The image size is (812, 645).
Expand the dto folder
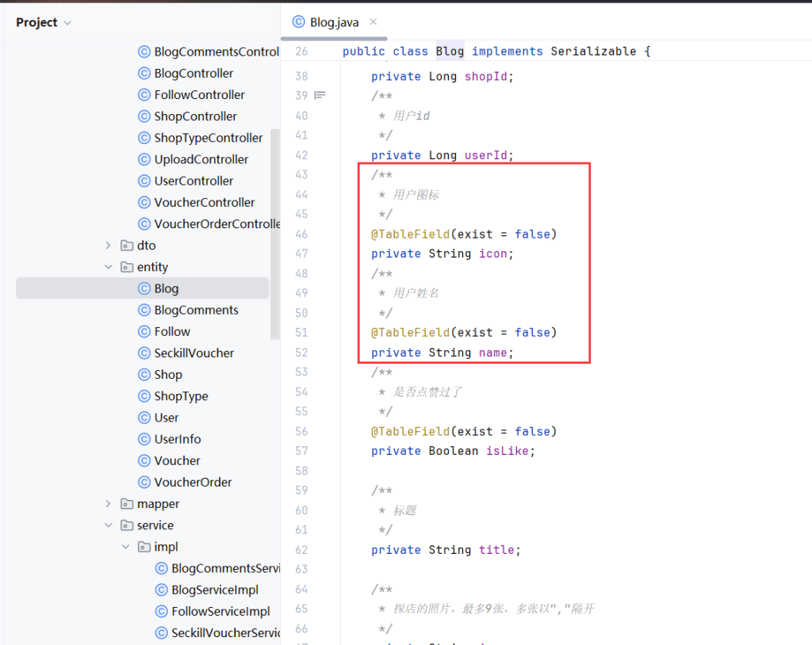click(x=109, y=246)
